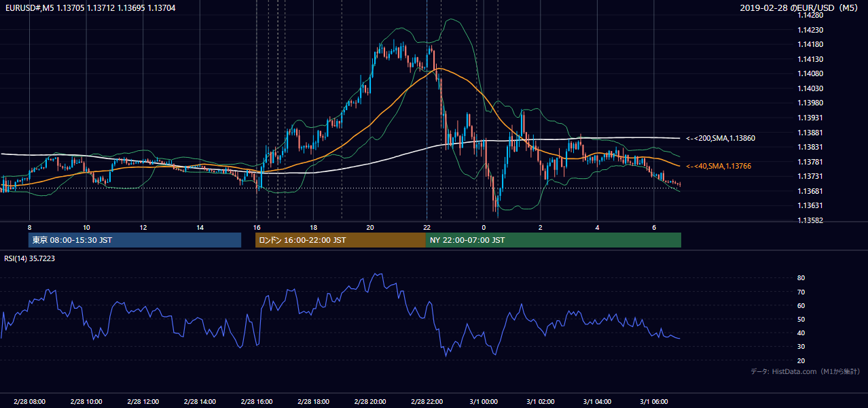The image size is (868, 408).
Task: Click the 2019-02-28 EUR/USD (M5) heading
Action: coord(798,8)
